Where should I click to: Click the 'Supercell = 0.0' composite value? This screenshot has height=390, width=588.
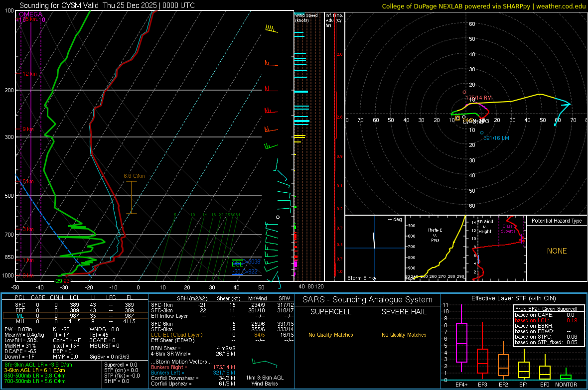(121, 365)
